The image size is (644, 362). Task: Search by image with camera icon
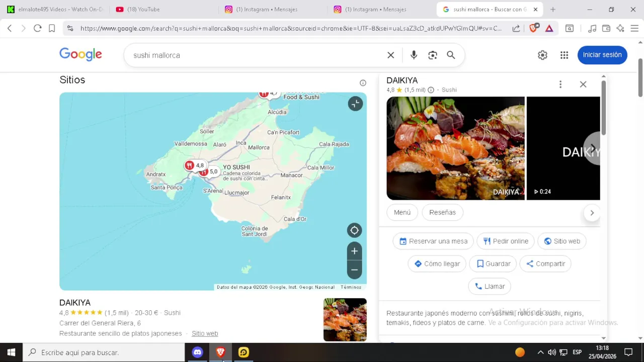433,55
